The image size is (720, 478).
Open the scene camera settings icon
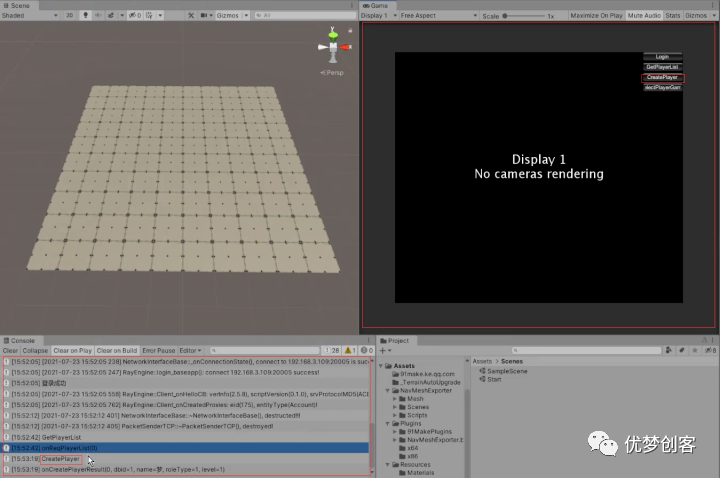click(x=204, y=15)
